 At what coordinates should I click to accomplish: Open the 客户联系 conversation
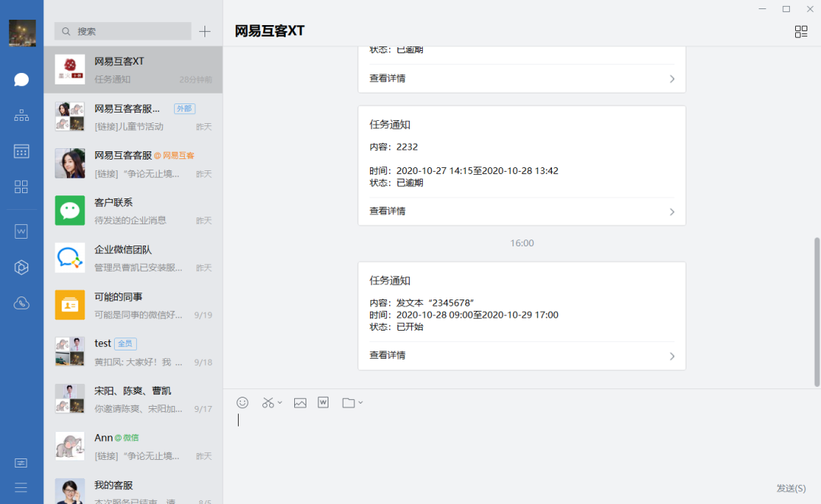point(134,211)
